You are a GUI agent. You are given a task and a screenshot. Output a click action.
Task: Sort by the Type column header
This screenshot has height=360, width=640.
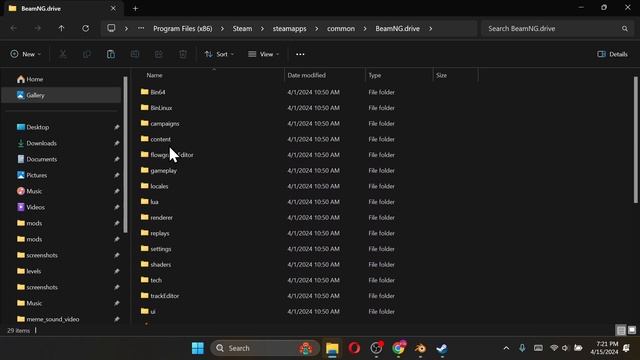(375, 75)
